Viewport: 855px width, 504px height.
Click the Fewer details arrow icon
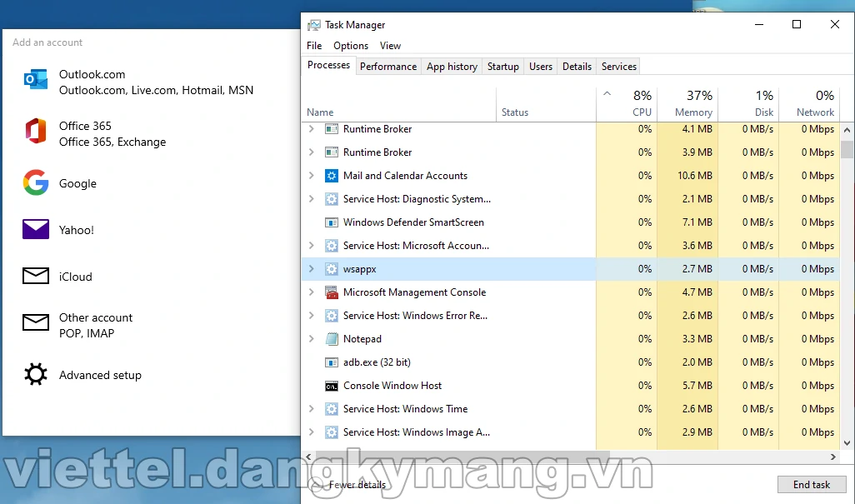click(315, 484)
